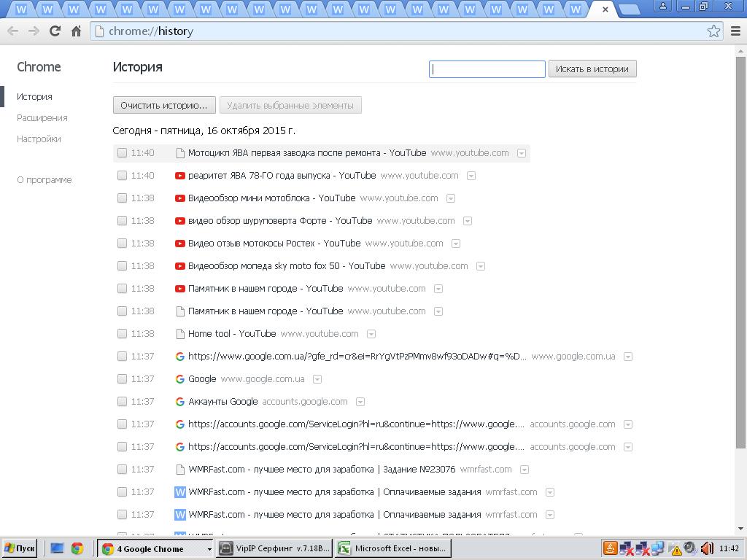Open dropdown for шуруповерта Форте entry
747x560 pixels.
tap(468, 222)
